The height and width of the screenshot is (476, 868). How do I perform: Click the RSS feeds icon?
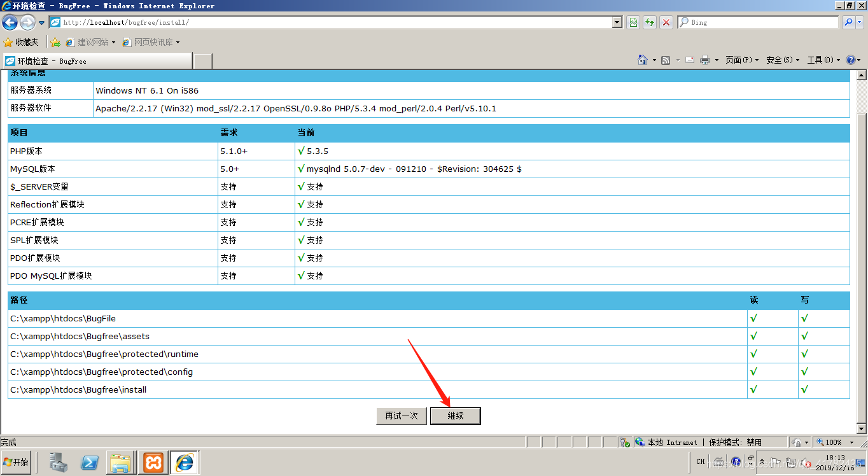pos(666,60)
